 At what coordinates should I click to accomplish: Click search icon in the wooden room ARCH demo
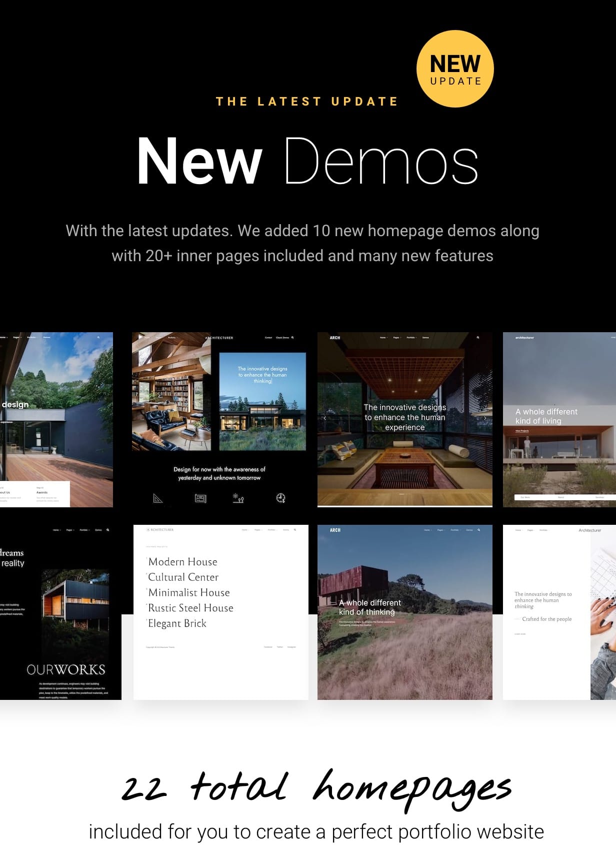[x=478, y=338]
